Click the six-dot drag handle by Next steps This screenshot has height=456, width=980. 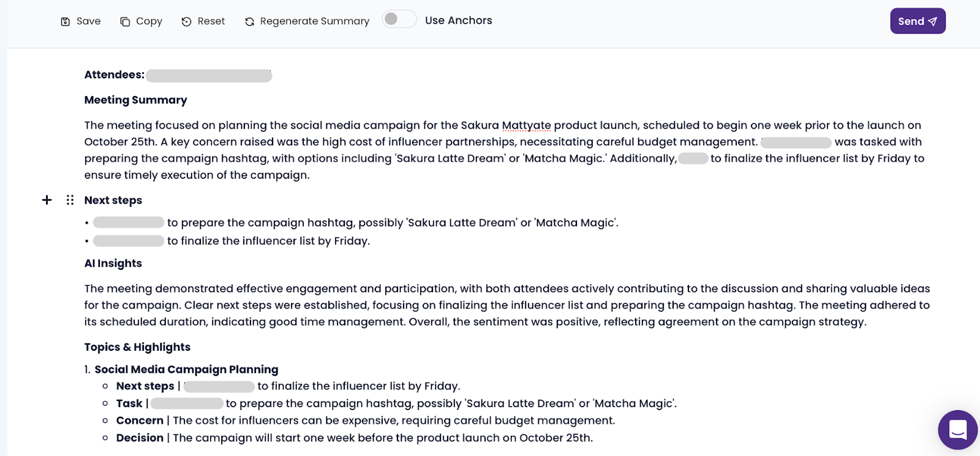tap(70, 200)
